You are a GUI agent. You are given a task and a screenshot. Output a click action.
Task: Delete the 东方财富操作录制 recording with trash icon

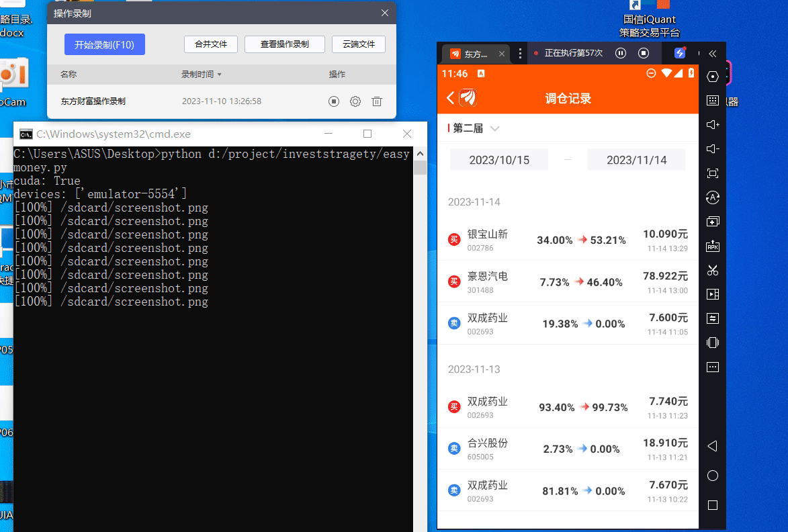[x=377, y=101]
